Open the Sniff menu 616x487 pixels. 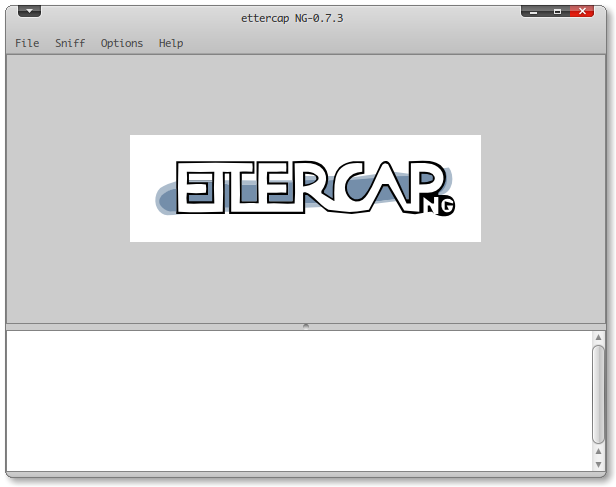click(x=70, y=43)
